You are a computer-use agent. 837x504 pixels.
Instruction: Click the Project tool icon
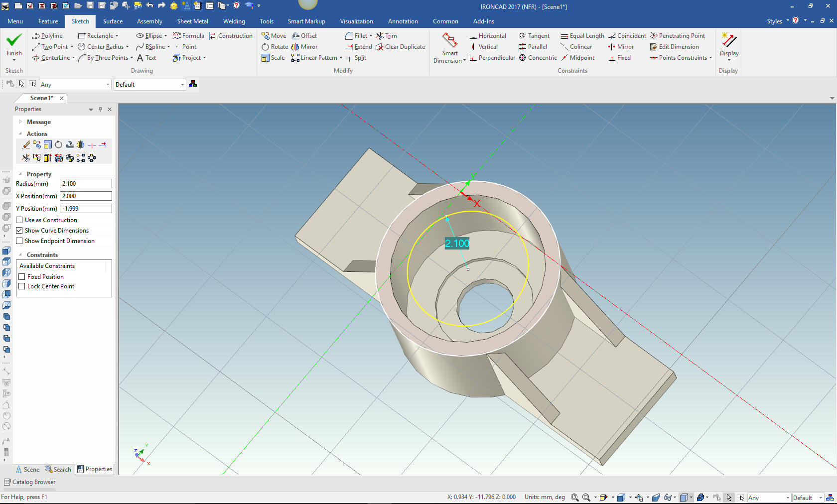pyautogui.click(x=177, y=58)
